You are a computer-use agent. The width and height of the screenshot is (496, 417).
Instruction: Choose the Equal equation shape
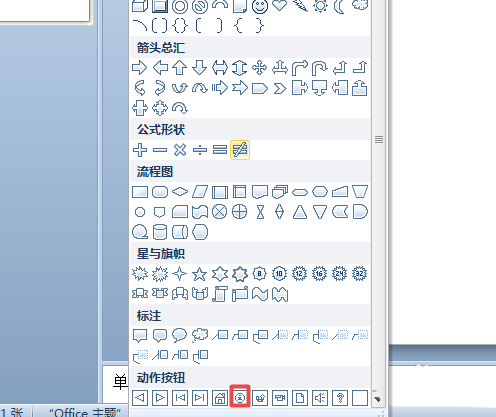click(220, 150)
